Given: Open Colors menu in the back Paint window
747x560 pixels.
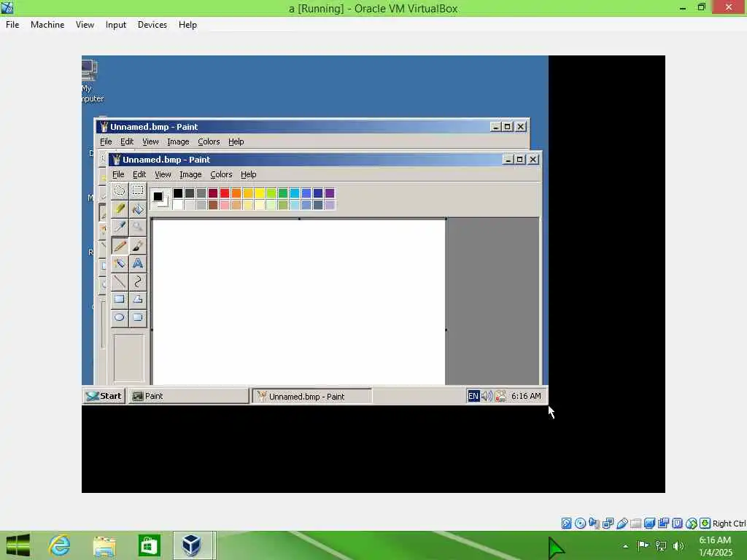Looking at the screenshot, I should click(209, 141).
